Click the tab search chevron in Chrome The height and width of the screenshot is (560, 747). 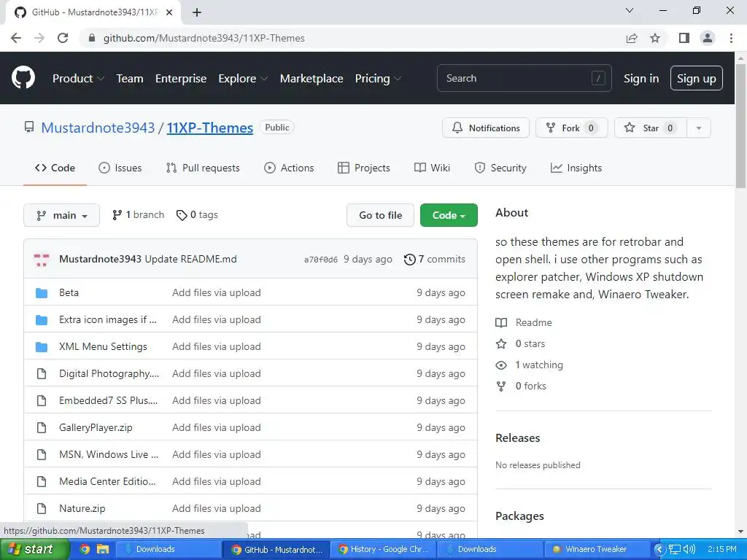tap(630, 10)
